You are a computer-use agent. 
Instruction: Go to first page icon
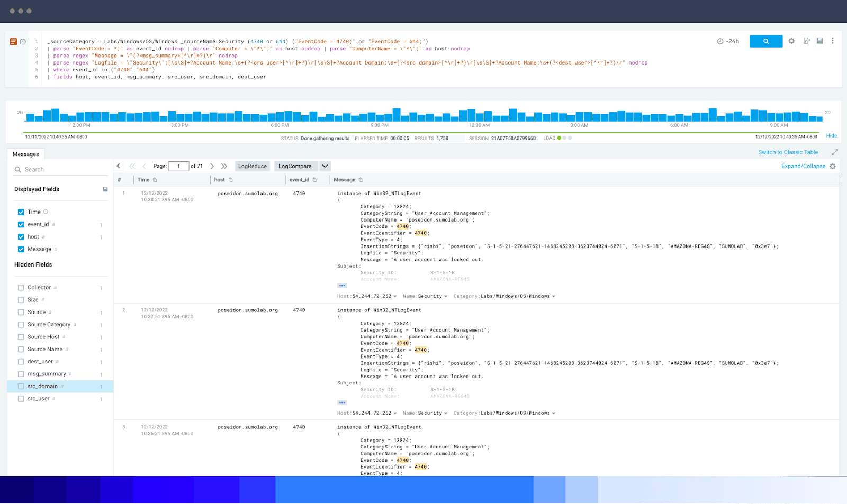coord(132,166)
